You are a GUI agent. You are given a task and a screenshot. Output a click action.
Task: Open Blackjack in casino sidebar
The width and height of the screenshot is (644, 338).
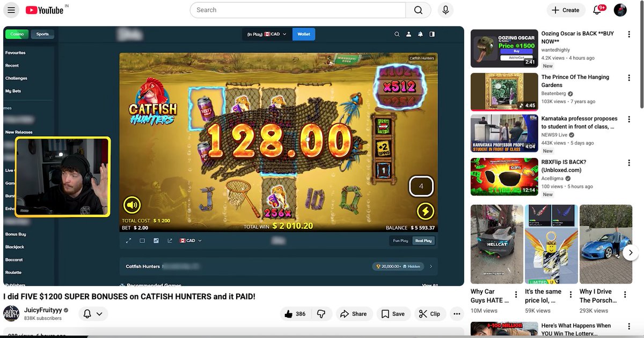click(14, 247)
